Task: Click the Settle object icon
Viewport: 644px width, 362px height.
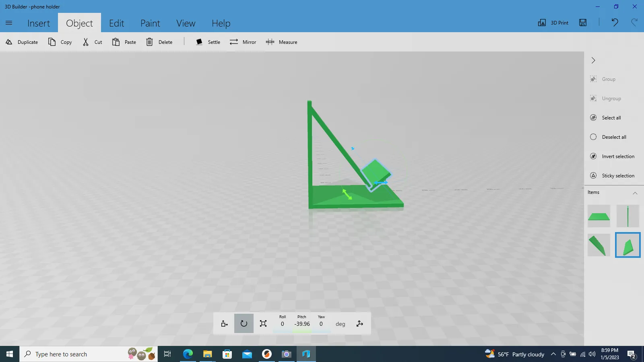Action: pos(199,42)
